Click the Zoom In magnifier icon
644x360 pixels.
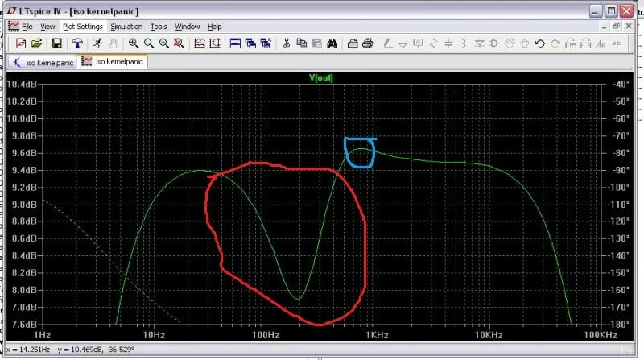click(134, 43)
